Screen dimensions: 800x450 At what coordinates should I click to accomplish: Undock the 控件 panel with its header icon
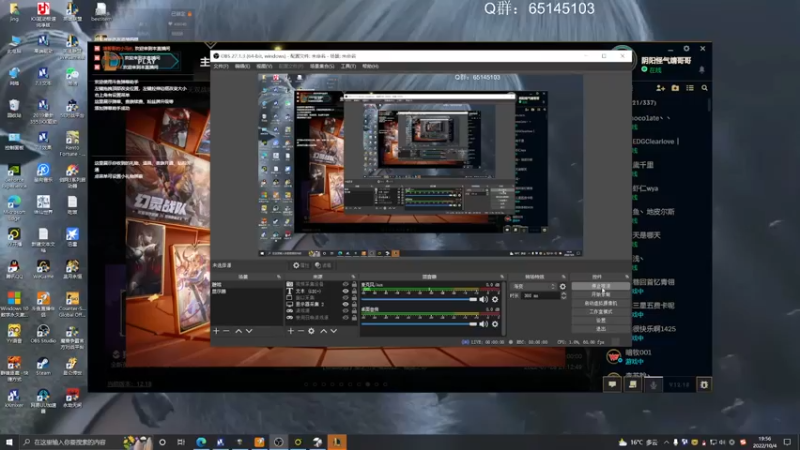[x=627, y=277]
